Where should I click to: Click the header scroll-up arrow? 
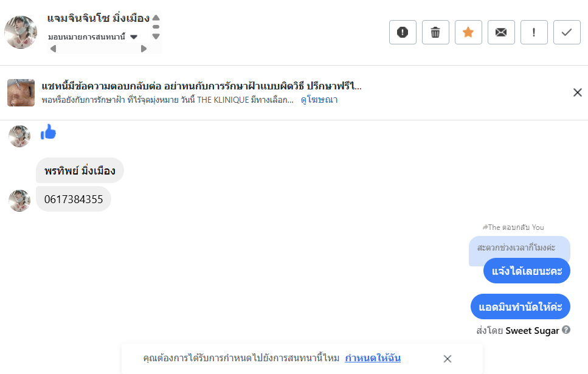coord(156,18)
